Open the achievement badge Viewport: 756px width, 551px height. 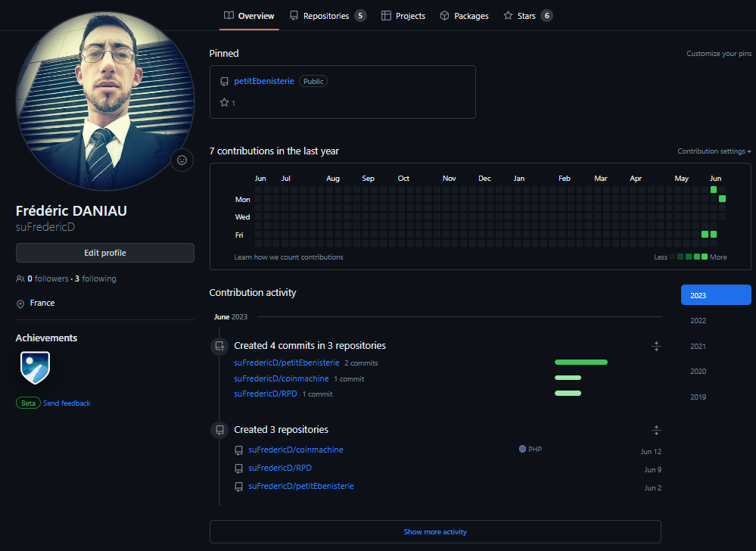pos(36,367)
